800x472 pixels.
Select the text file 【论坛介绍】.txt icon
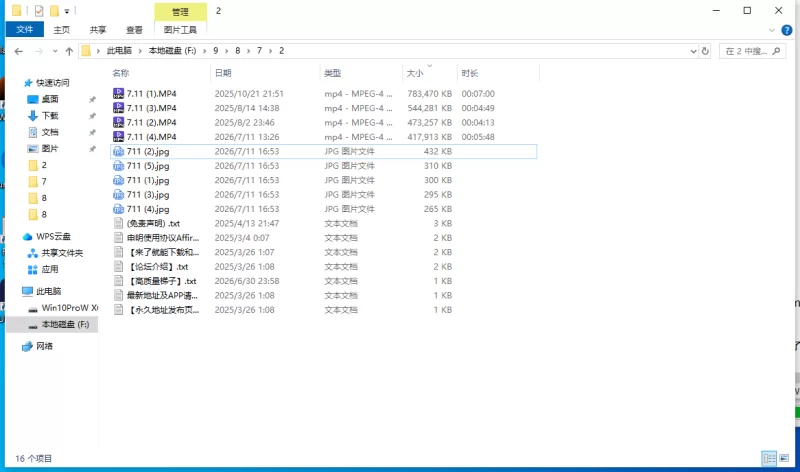118,266
